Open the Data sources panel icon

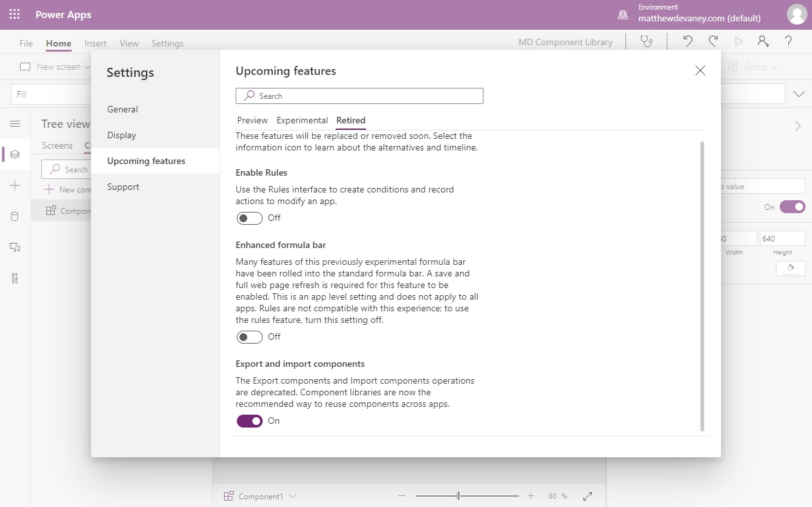pyautogui.click(x=14, y=216)
